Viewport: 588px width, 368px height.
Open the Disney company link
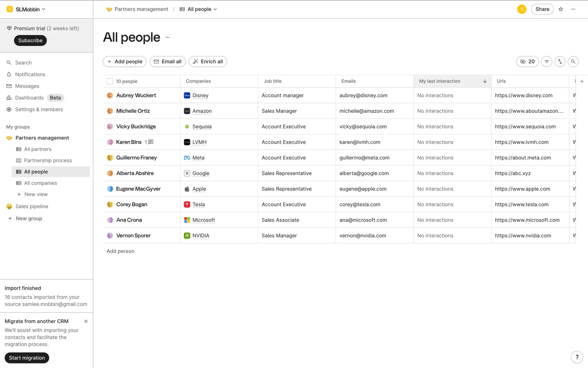(x=200, y=95)
